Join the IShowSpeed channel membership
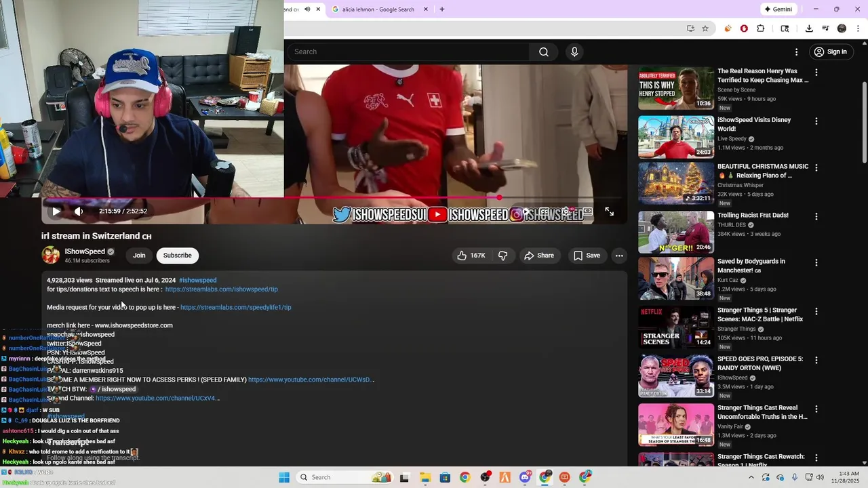 (x=139, y=256)
